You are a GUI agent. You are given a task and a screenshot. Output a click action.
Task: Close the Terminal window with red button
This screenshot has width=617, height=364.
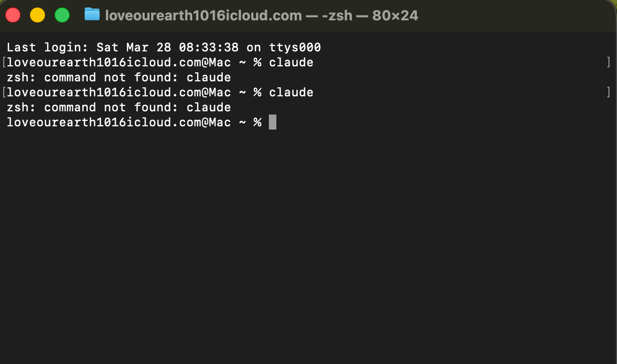13,15
